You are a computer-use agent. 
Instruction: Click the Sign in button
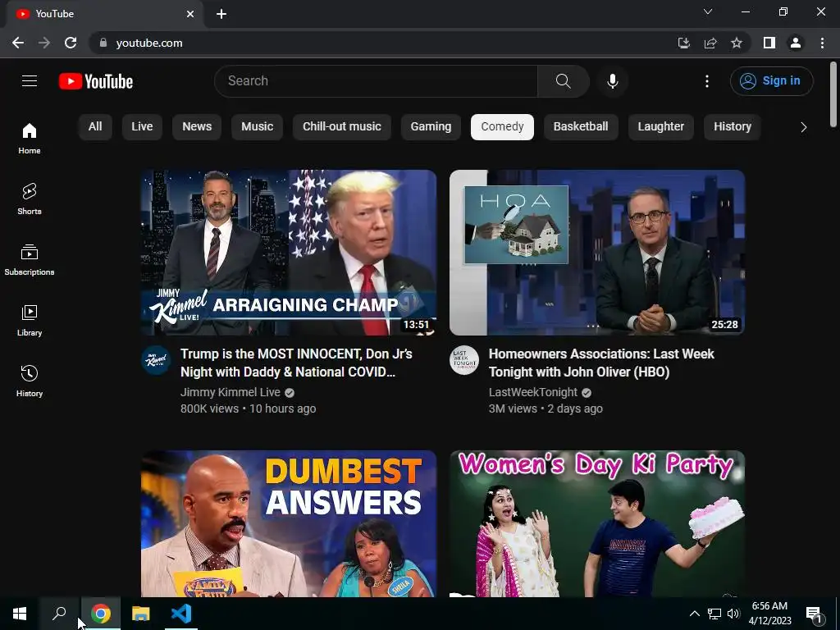(771, 81)
